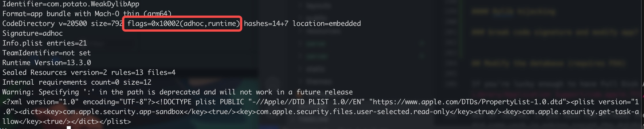Image resolution: width=644 pixels, height=129 pixels.
Task: Select the location=embedded text
Action: click(x=327, y=24)
